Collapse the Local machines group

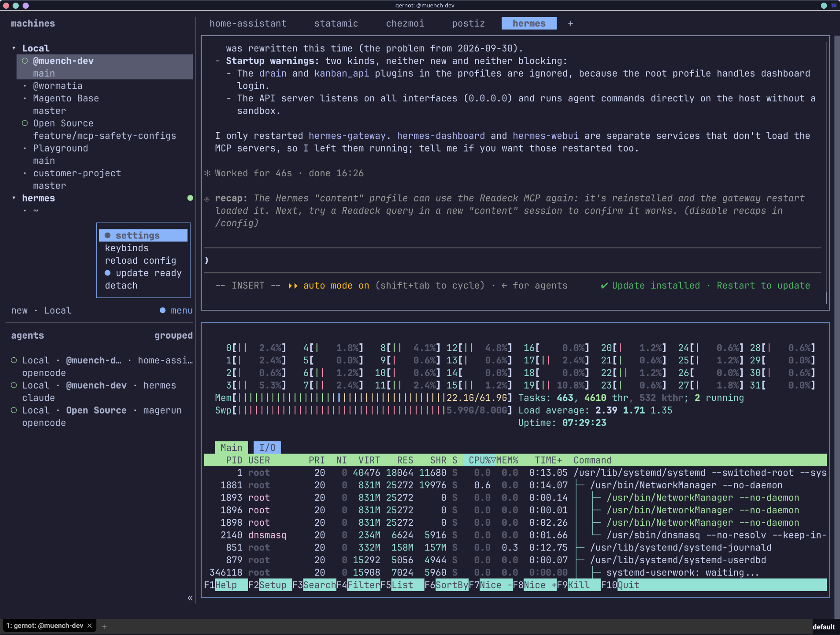(x=14, y=48)
